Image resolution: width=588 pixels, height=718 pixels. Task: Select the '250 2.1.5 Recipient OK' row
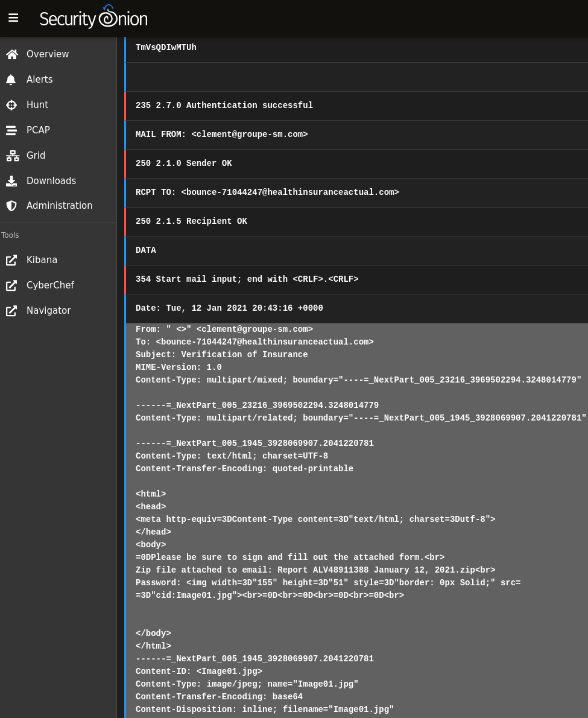356,221
